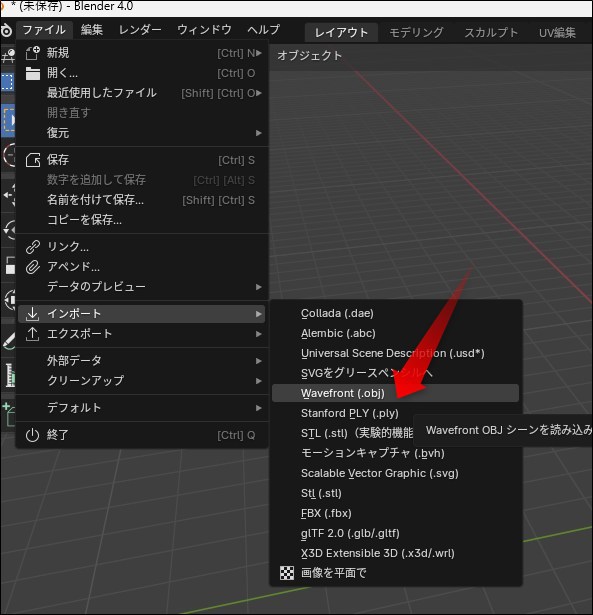
Task: Expand the 復元 submenu arrow
Action: [x=258, y=133]
